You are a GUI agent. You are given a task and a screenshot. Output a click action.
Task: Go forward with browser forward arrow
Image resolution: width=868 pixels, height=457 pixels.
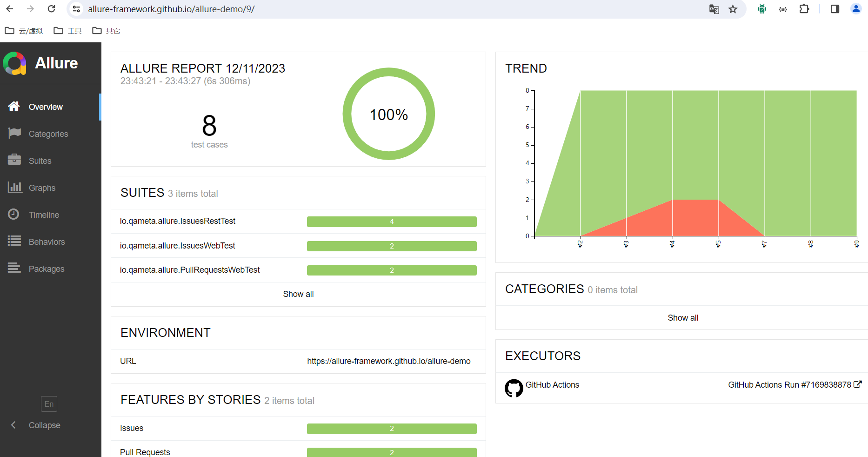point(30,9)
